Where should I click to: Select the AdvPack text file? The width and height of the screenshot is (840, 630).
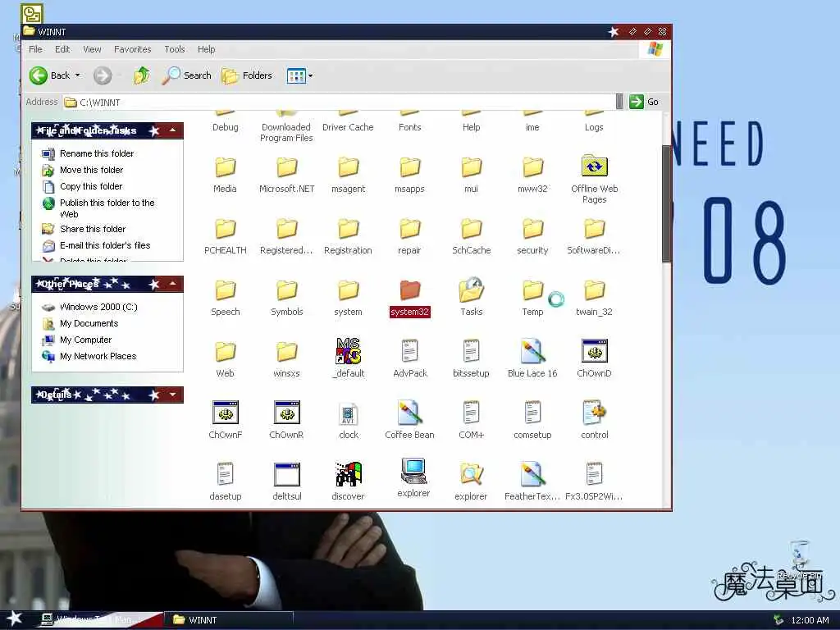(x=410, y=358)
